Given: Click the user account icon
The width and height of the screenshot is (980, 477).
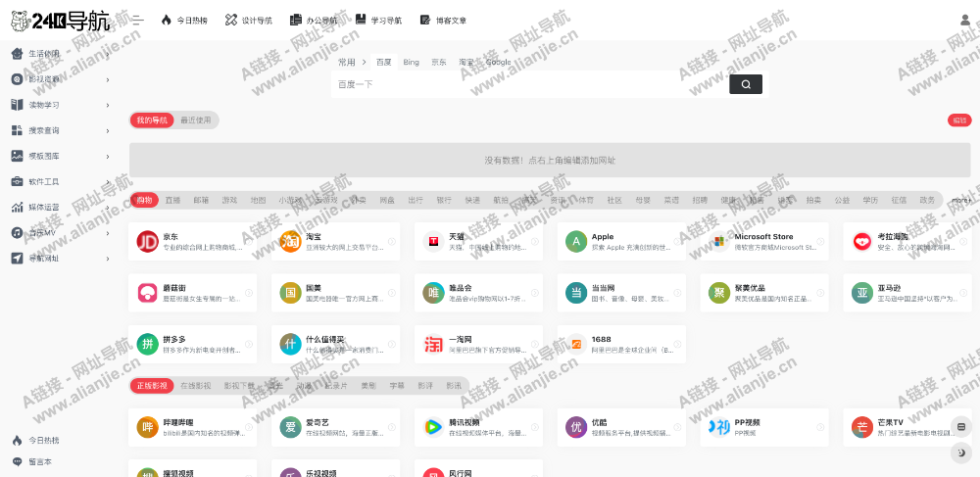Looking at the screenshot, I should (965, 20).
